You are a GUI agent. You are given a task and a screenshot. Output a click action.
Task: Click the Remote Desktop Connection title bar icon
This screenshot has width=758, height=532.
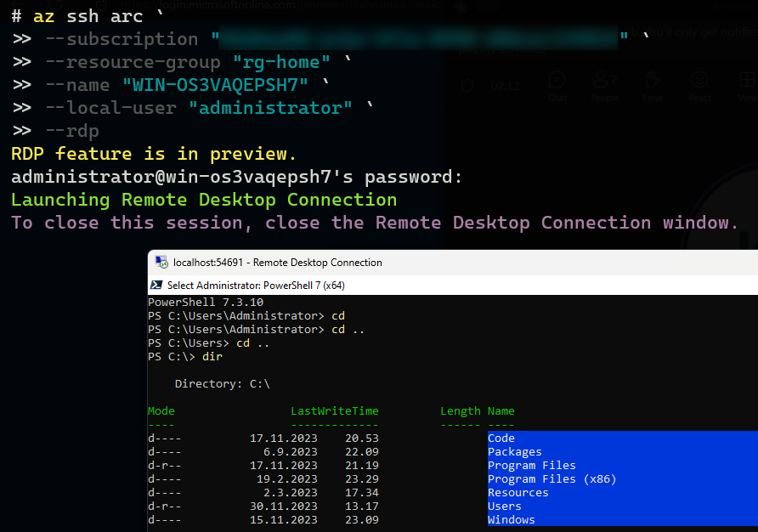161,262
